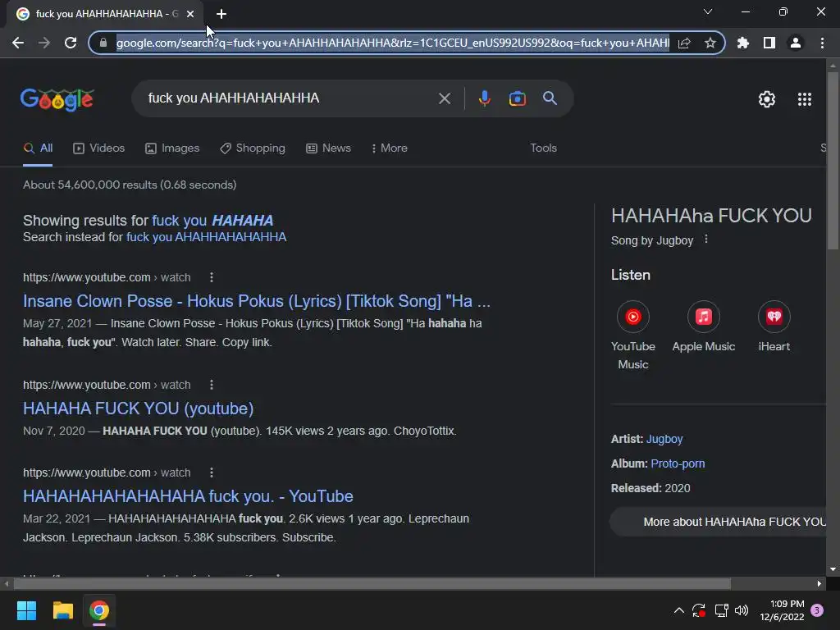Click the results count text 'About 54,600,000 results'
This screenshot has height=630, width=840.
(x=90, y=185)
